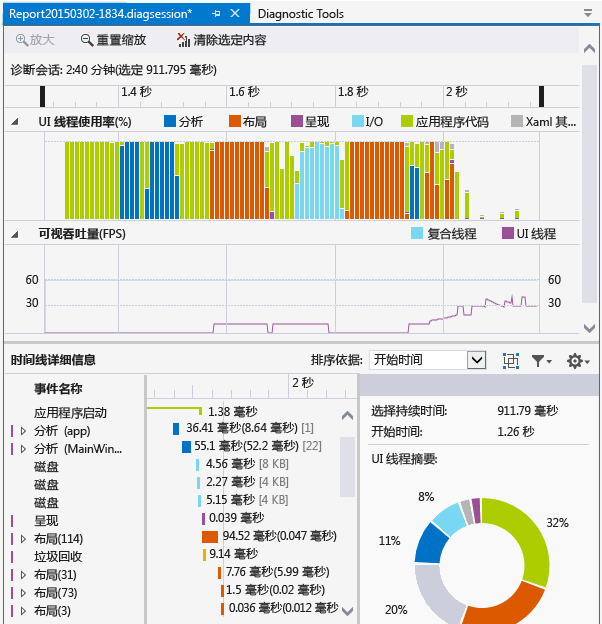Click the 36.41 毫秒 blue timeline bar
The image size is (602, 624).
coord(176,429)
